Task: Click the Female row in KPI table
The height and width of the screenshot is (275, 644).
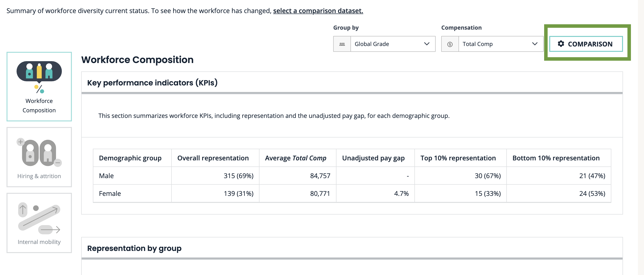Action: click(110, 194)
